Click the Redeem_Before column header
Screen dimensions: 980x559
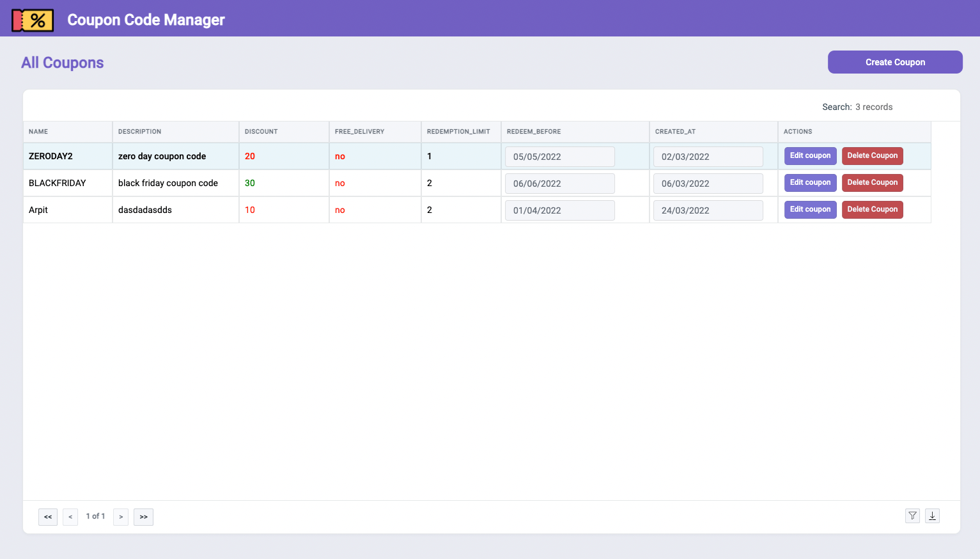point(534,132)
